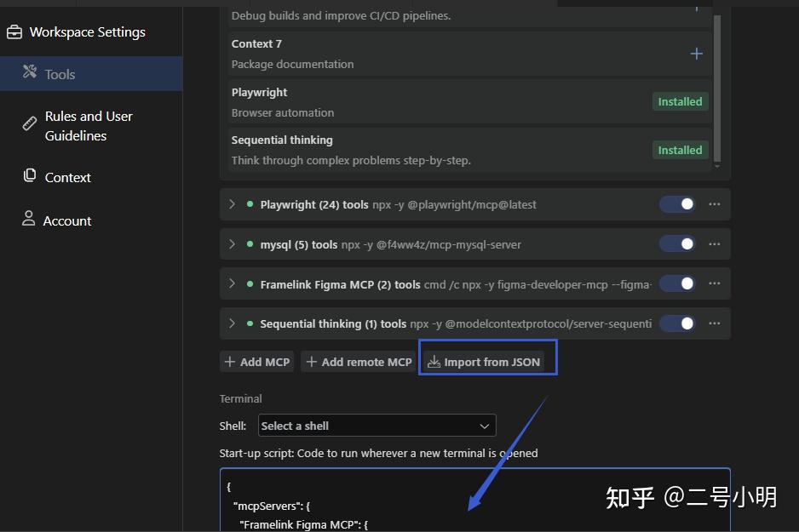Click the ruler icon next to Rules and User Guidelines

point(30,123)
